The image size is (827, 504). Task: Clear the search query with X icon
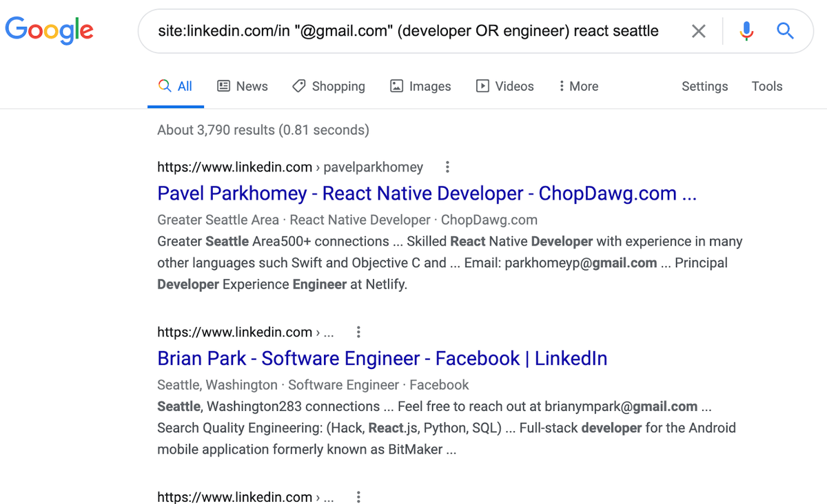pyautogui.click(x=698, y=31)
